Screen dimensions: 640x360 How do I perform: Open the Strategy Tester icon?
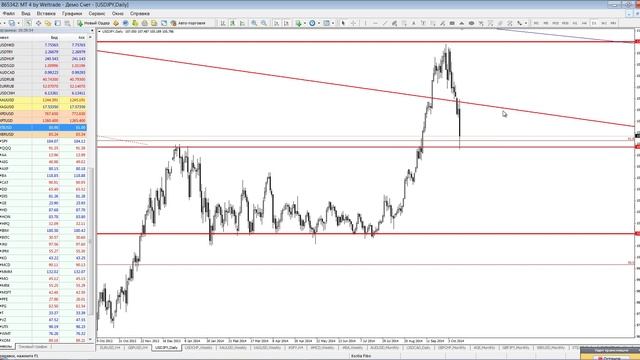click(x=67, y=23)
